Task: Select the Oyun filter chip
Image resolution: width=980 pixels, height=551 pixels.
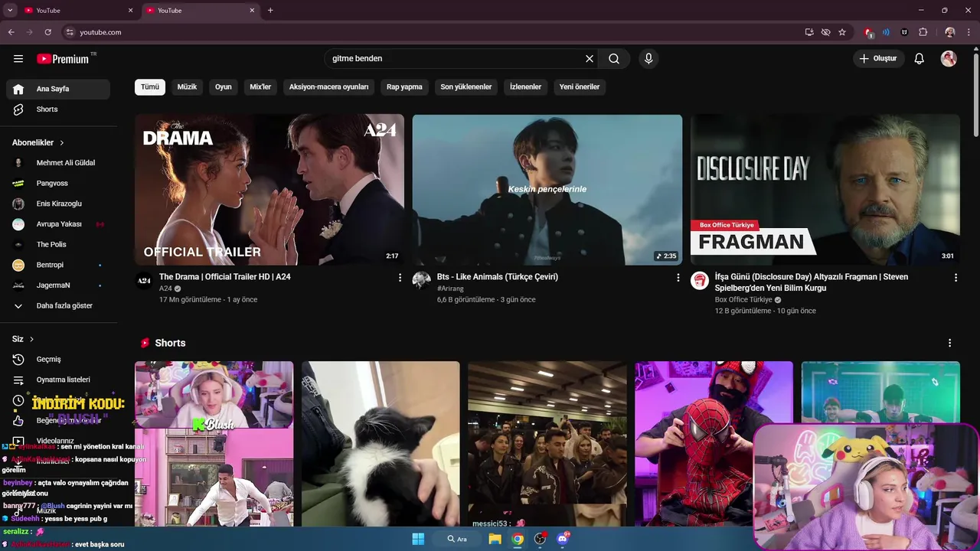Action: pos(224,86)
